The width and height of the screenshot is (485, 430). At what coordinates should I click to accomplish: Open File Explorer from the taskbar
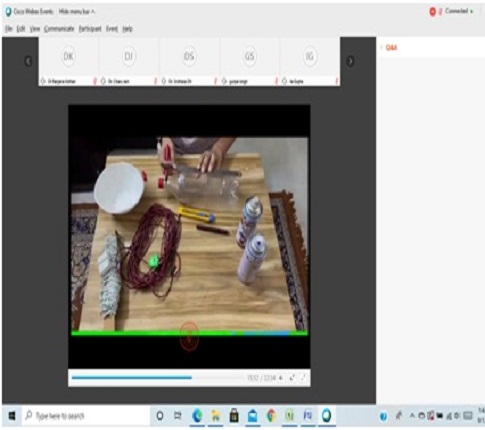click(216, 416)
